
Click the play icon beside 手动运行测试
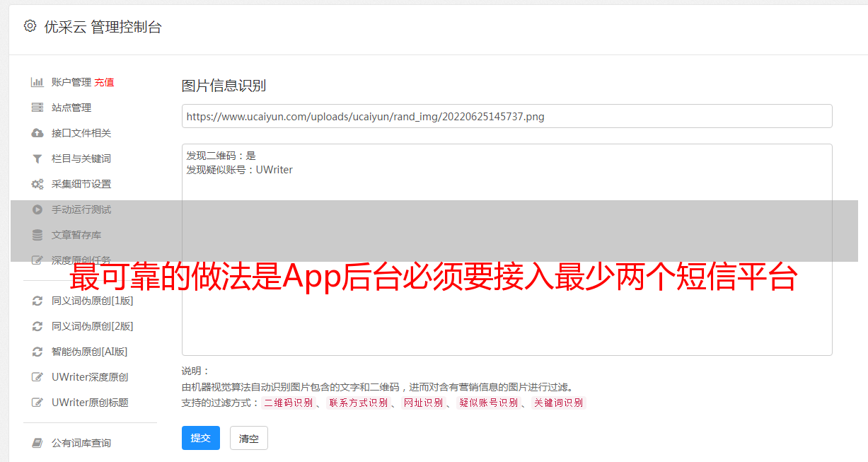tap(37, 209)
